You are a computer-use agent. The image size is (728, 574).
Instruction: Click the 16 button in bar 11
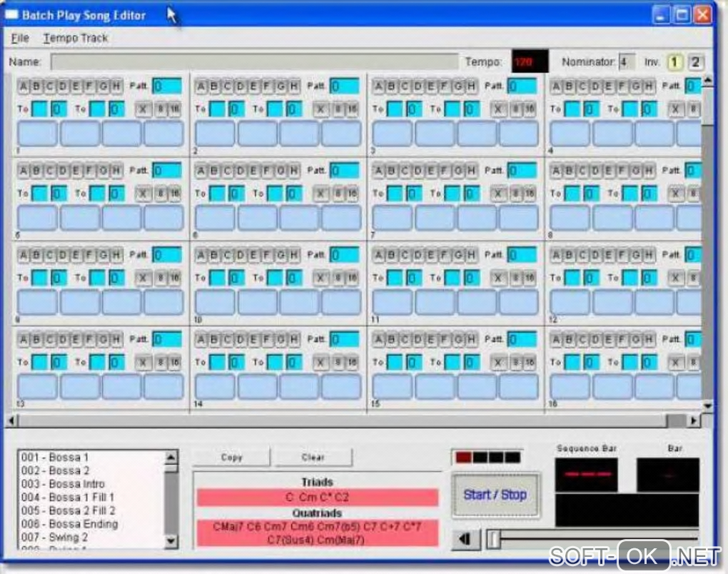click(530, 278)
